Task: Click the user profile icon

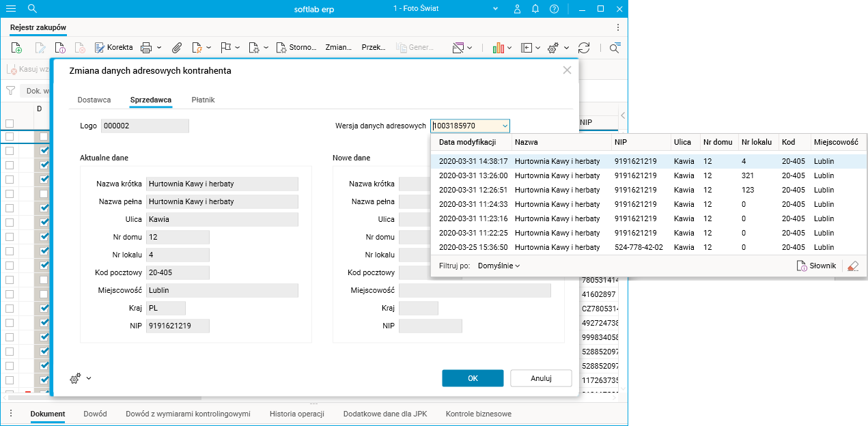Action: click(x=517, y=9)
